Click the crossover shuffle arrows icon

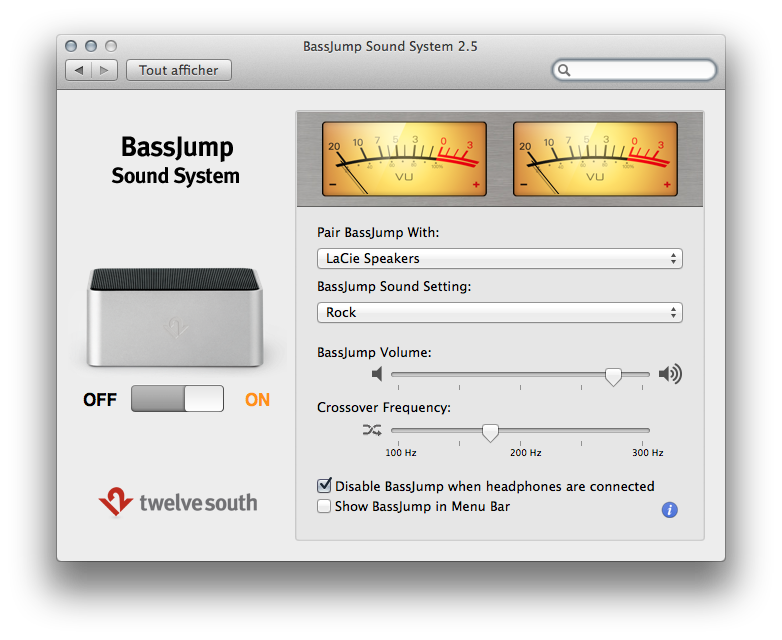click(372, 429)
